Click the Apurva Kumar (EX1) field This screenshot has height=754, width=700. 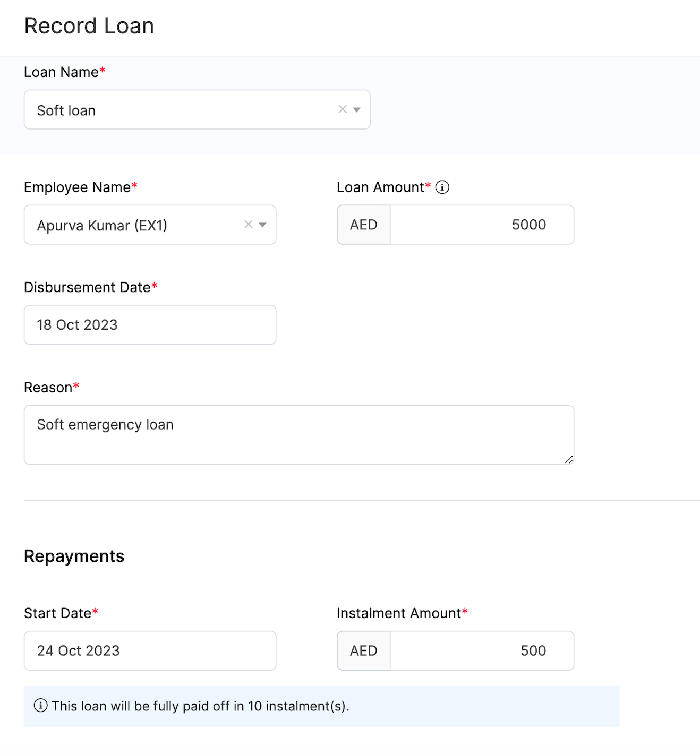coord(102,226)
